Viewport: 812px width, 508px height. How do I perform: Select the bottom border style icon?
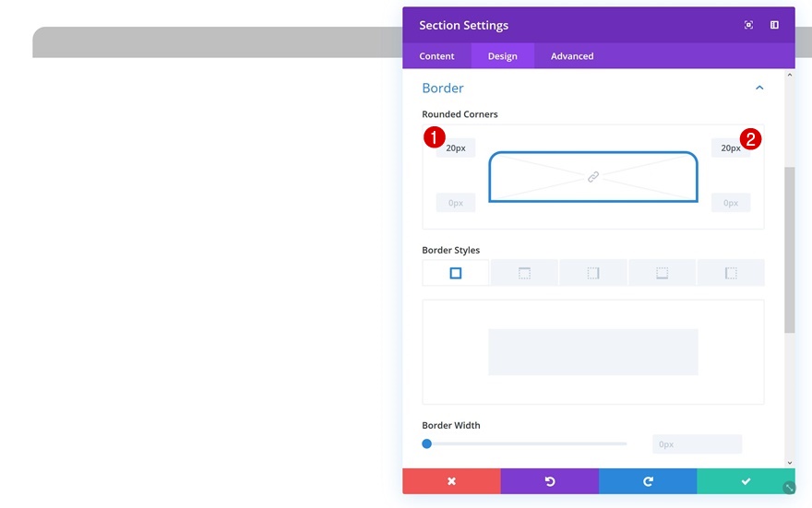[x=663, y=273]
